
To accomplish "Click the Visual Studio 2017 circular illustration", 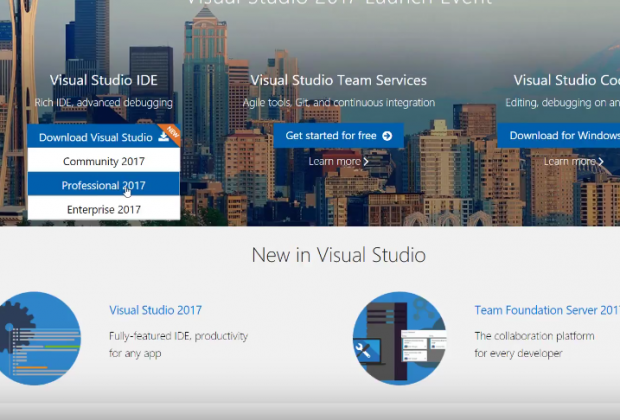I will tap(40, 336).
